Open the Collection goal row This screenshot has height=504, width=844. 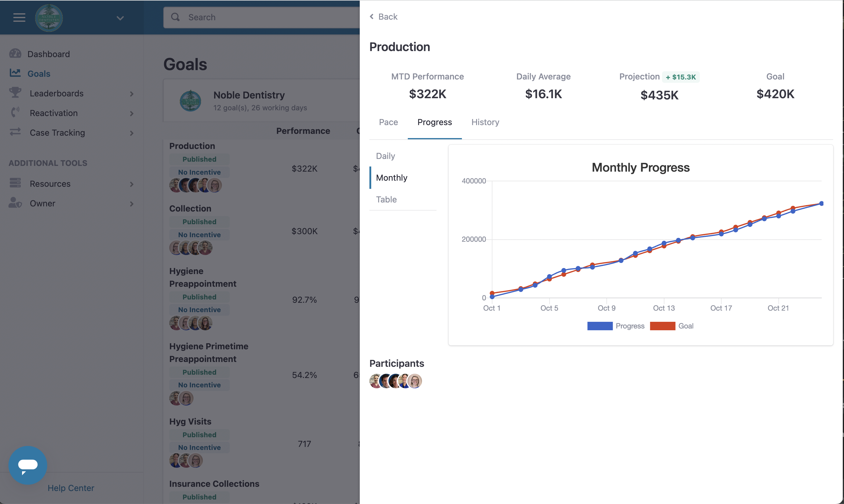(190, 208)
